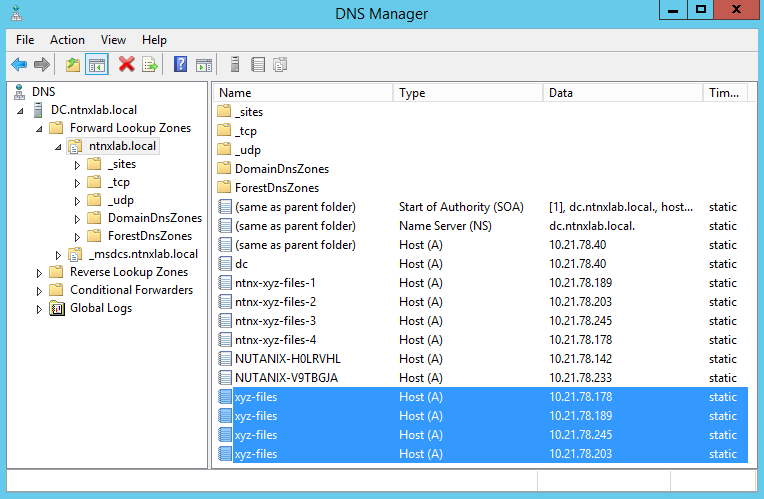Click the red Delete X icon
764x499 pixels.
[x=126, y=64]
